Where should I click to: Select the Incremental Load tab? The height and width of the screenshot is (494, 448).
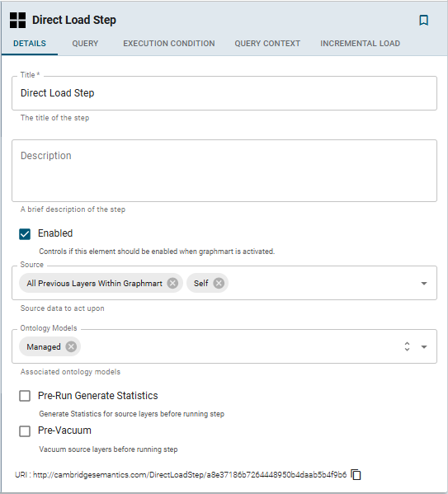coord(360,44)
